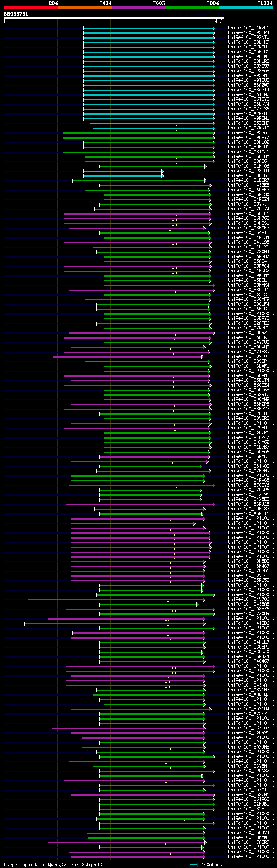Click the green ~80% identity legend segment

click(192, 8)
